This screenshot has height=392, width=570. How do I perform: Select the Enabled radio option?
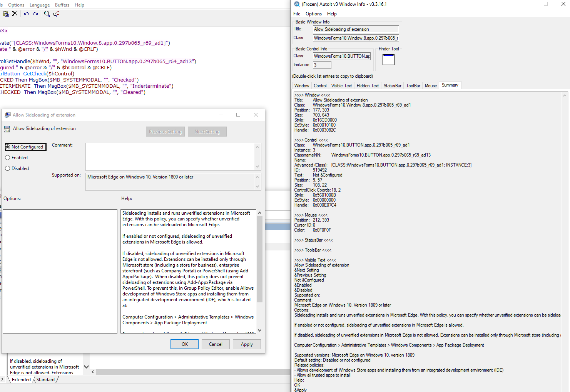17,158
